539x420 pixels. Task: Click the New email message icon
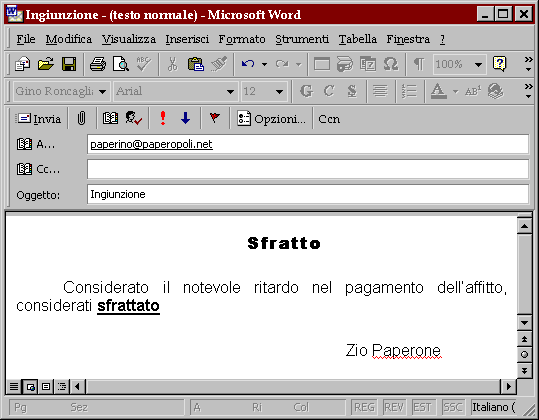click(x=22, y=64)
